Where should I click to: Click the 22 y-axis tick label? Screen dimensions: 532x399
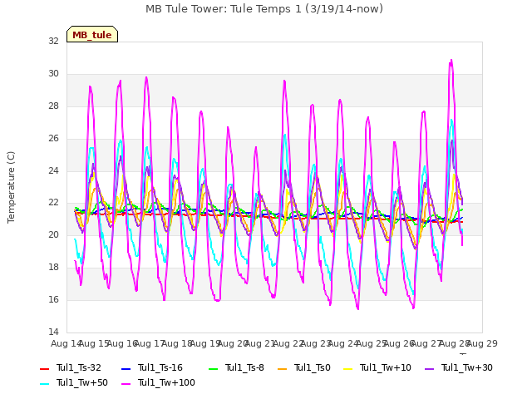pyautogui.click(x=53, y=203)
